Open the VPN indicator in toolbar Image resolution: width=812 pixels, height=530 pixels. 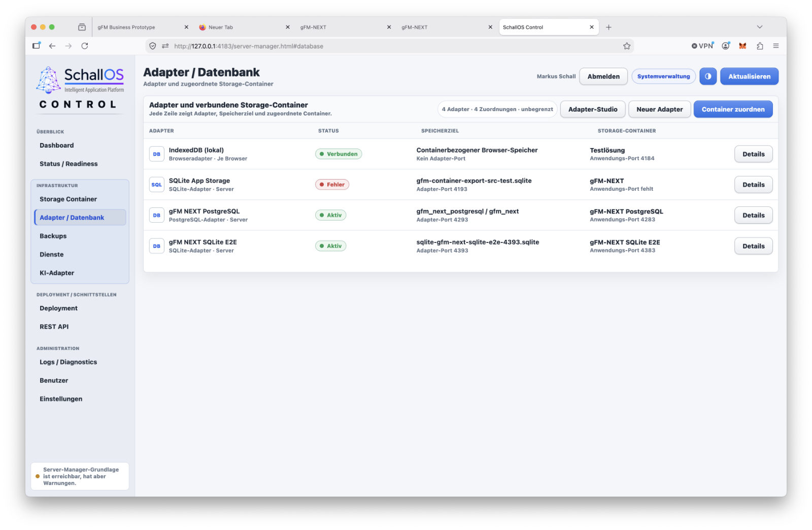(702, 46)
